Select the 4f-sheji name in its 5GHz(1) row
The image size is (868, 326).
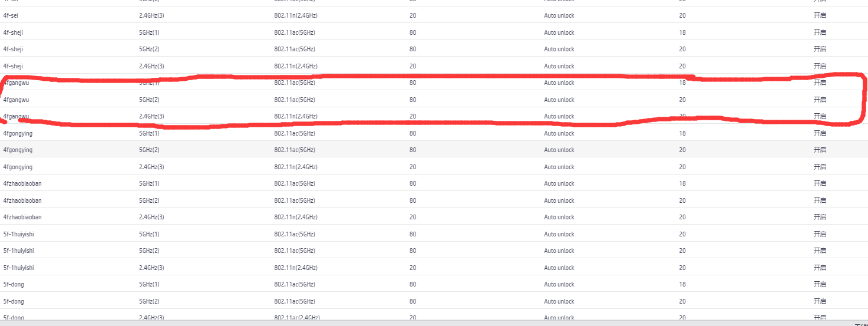pyautogui.click(x=14, y=32)
